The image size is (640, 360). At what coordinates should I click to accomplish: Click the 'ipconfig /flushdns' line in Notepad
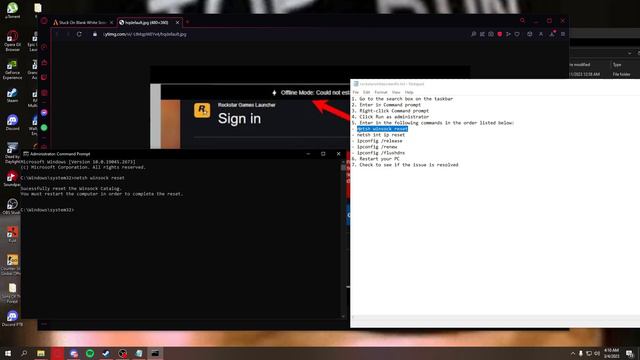[x=381, y=153]
